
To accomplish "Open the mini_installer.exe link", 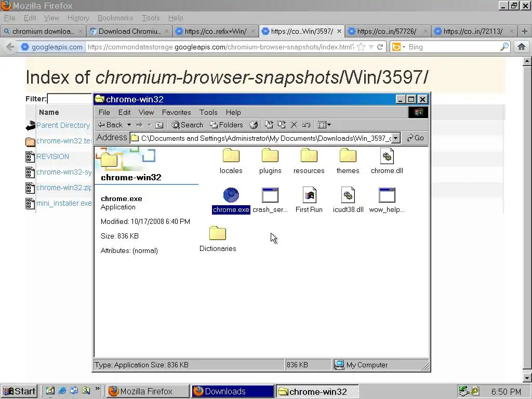I will coord(64,203).
